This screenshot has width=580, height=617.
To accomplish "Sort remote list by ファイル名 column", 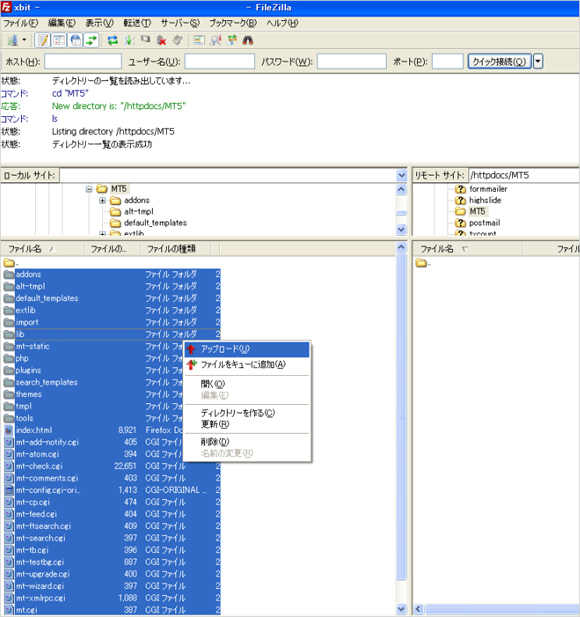I will pos(467,249).
